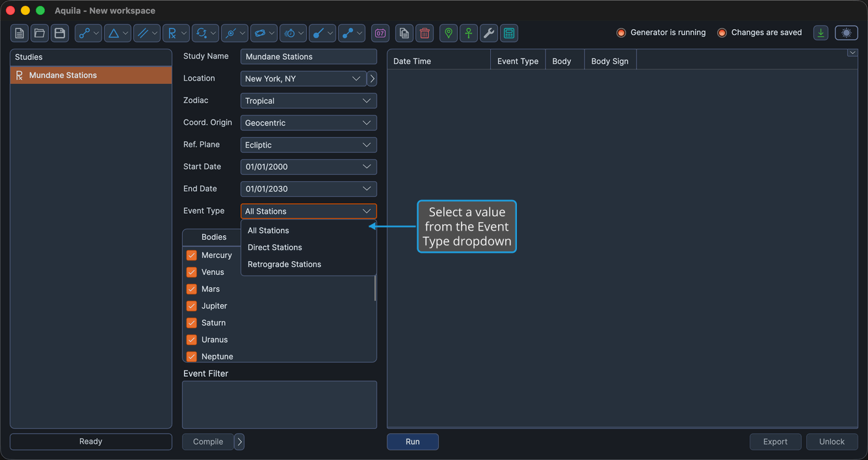The image size is (868, 460).
Task: Uncheck the Saturn body checkbox
Action: tap(192, 323)
